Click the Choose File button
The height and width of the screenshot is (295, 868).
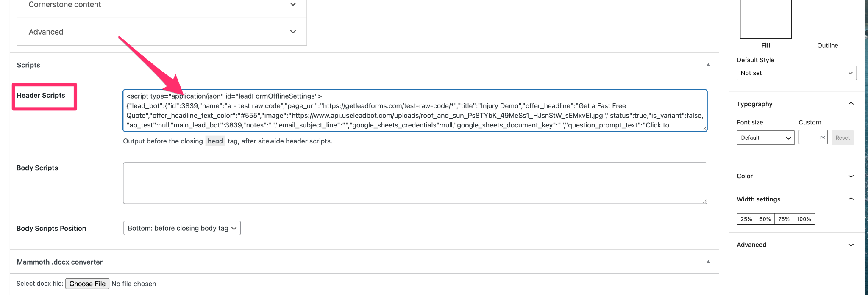(87, 284)
